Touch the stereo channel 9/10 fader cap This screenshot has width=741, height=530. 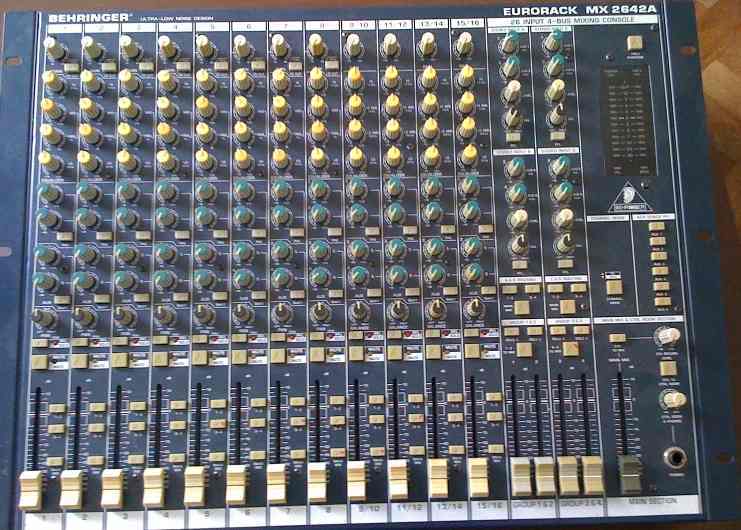click(357, 481)
